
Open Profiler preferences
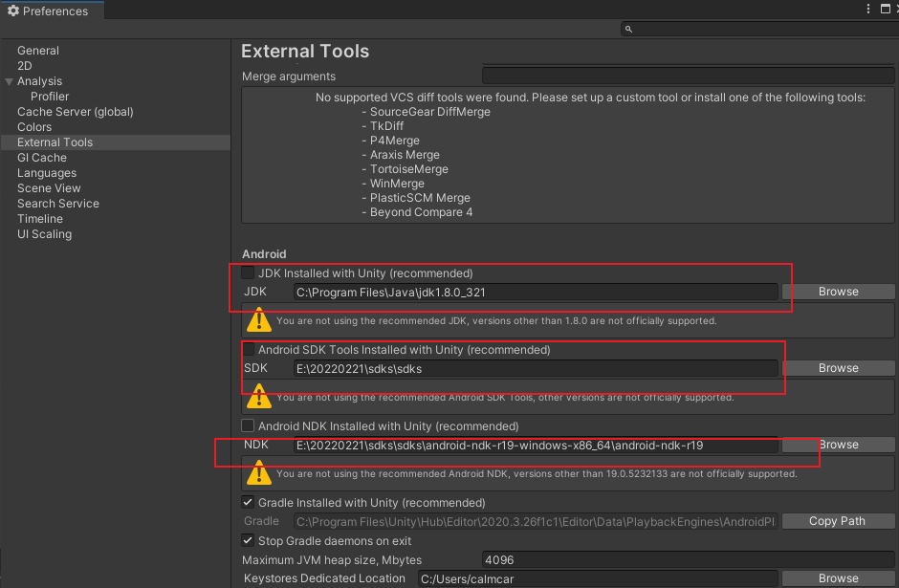tap(50, 97)
